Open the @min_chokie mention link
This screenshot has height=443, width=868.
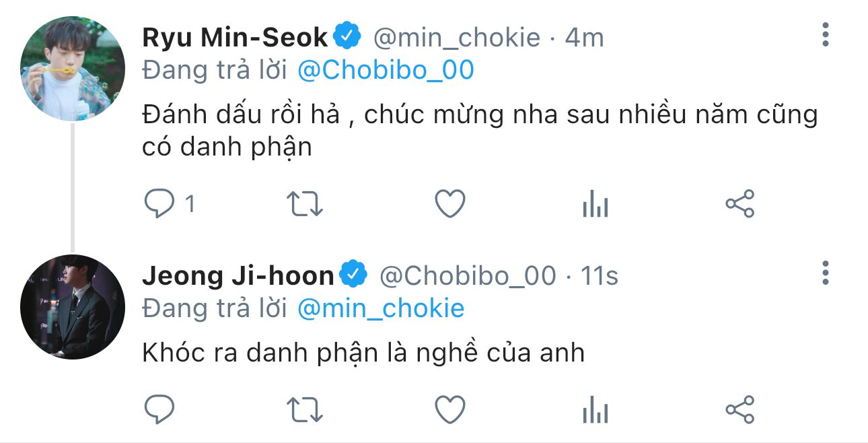tap(381, 308)
